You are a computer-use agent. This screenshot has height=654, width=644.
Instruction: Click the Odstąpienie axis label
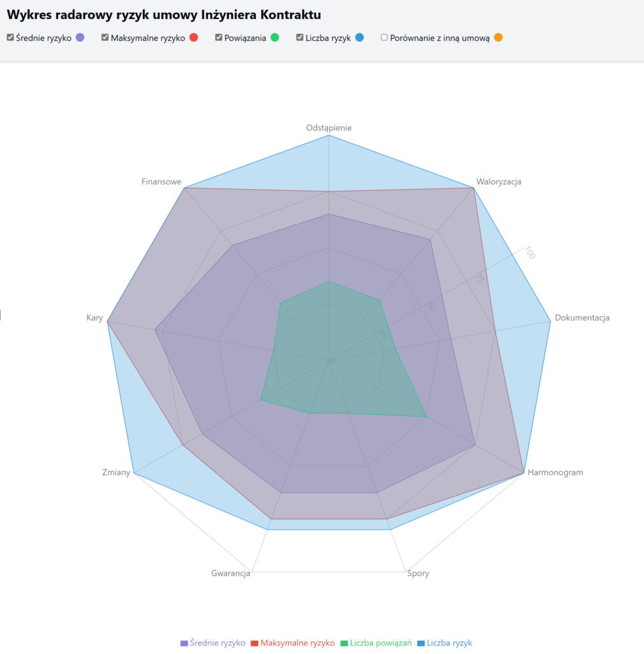(x=329, y=128)
